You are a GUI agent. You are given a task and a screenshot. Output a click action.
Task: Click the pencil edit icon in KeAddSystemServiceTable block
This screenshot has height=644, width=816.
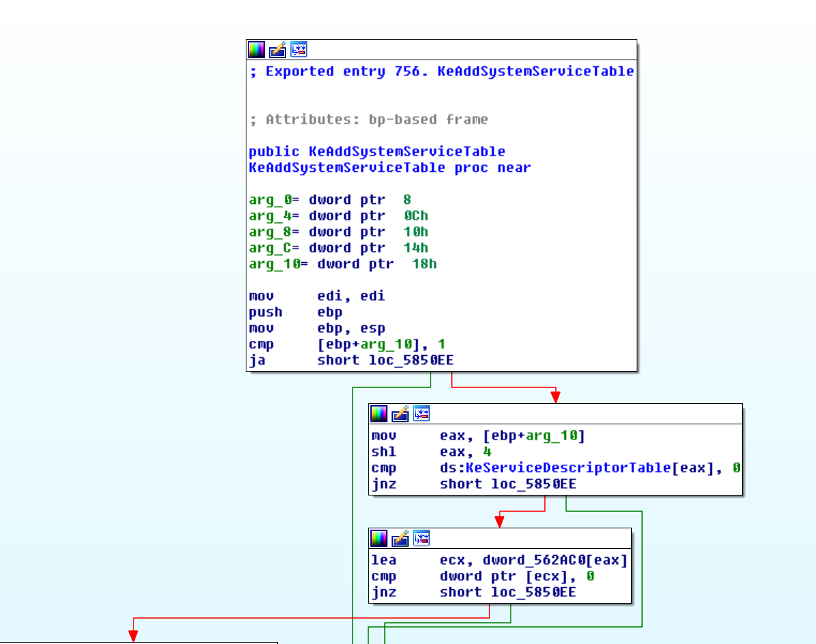[x=277, y=49]
